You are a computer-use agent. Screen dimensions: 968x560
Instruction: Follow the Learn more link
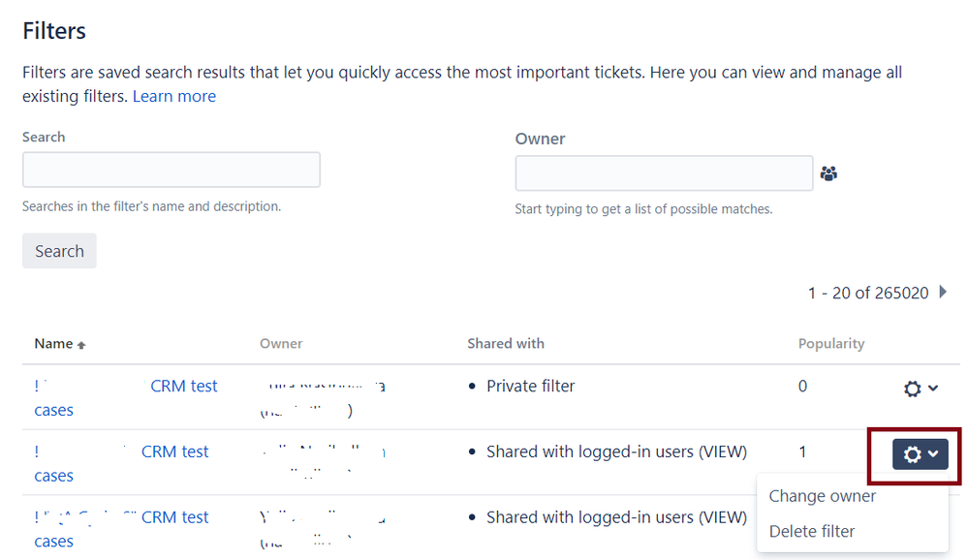pos(174,96)
